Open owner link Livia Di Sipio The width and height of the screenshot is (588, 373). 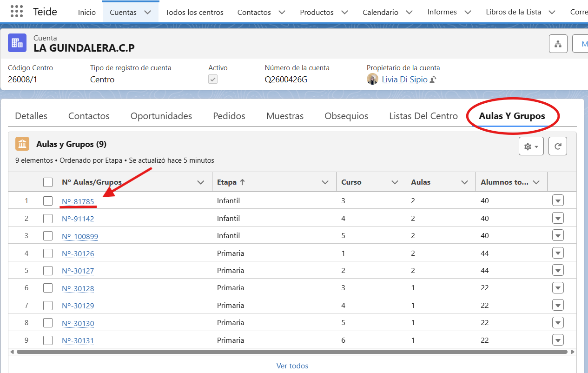click(404, 80)
